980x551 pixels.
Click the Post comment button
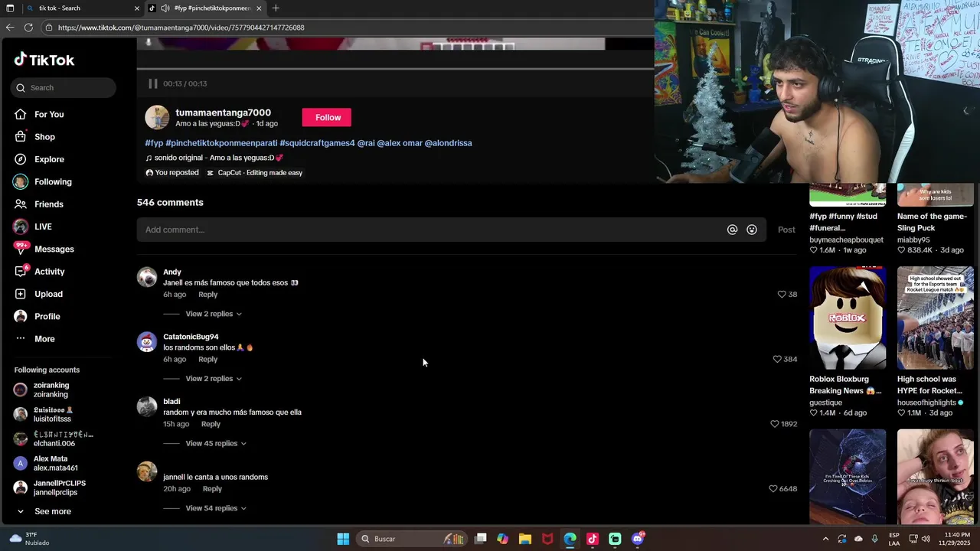pos(786,230)
